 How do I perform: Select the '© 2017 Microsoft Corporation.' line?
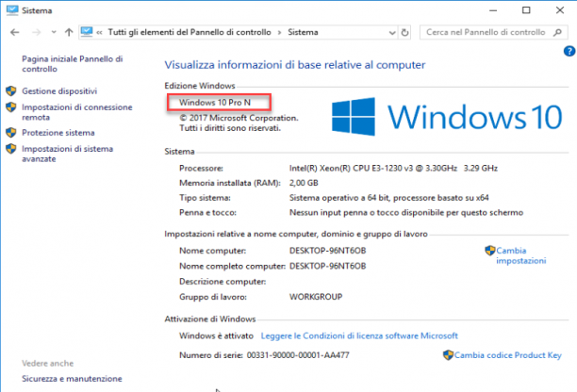click(x=239, y=118)
